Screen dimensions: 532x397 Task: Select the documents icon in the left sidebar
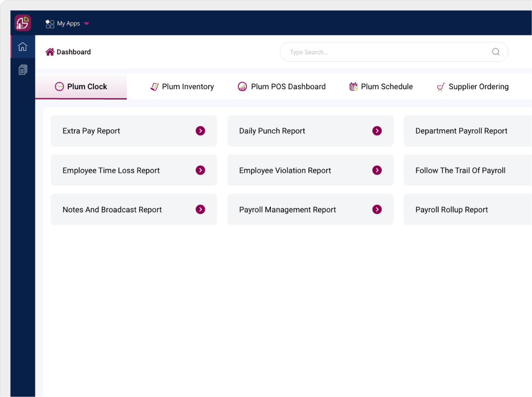pos(22,69)
